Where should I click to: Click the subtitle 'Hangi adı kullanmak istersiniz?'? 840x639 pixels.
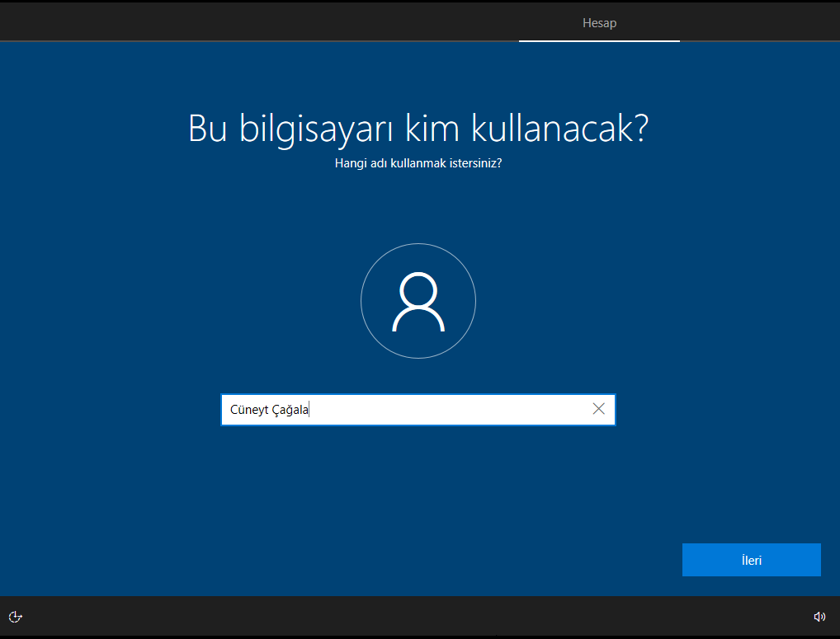tap(418, 163)
